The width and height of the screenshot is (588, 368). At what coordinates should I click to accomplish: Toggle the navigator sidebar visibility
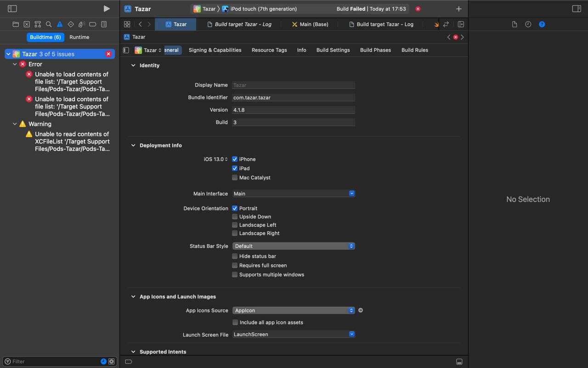(12, 9)
